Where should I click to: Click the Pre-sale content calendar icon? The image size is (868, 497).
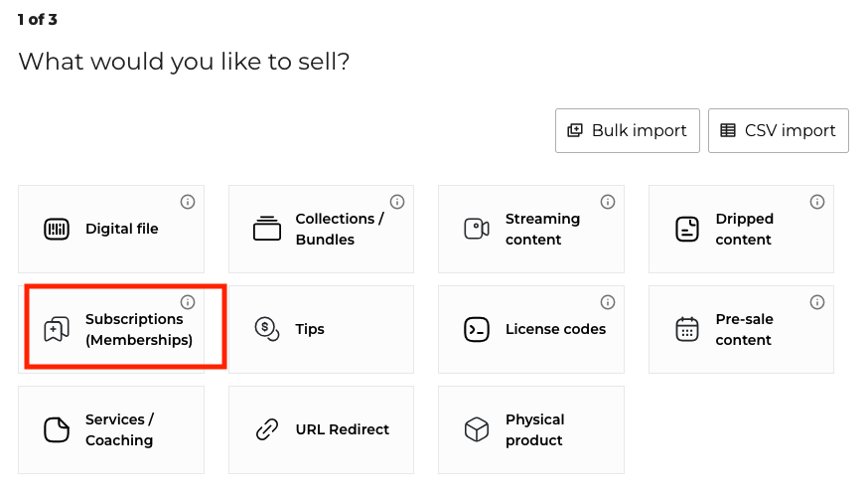(687, 330)
